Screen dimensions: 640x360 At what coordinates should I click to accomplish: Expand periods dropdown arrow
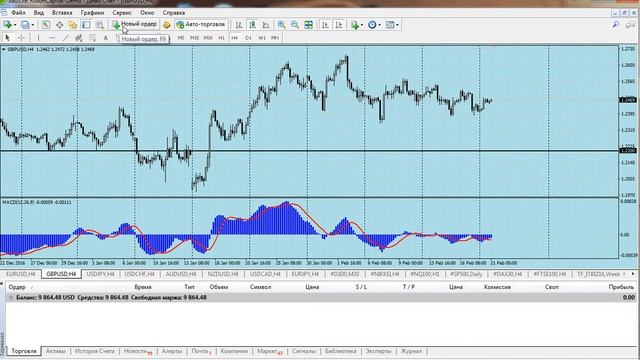tap(379, 25)
